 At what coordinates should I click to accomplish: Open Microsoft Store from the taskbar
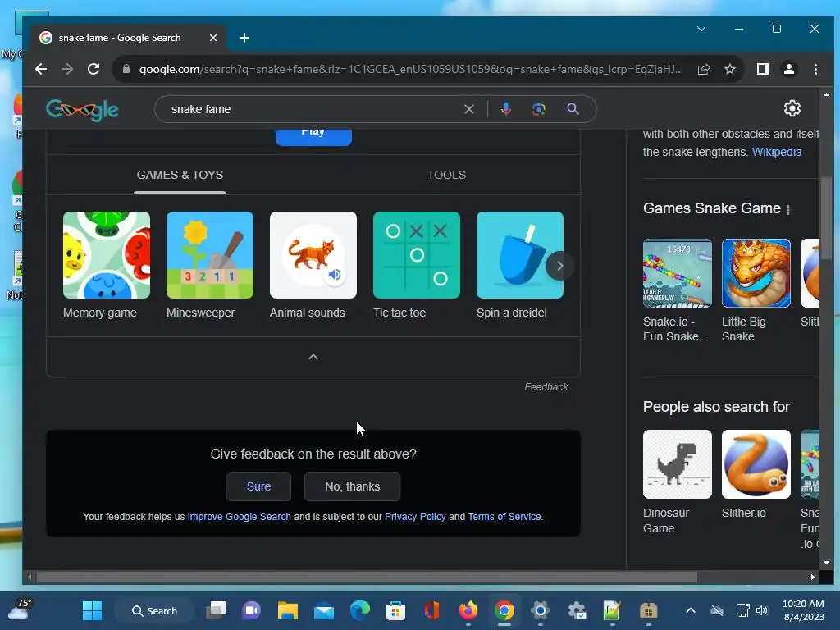396,610
